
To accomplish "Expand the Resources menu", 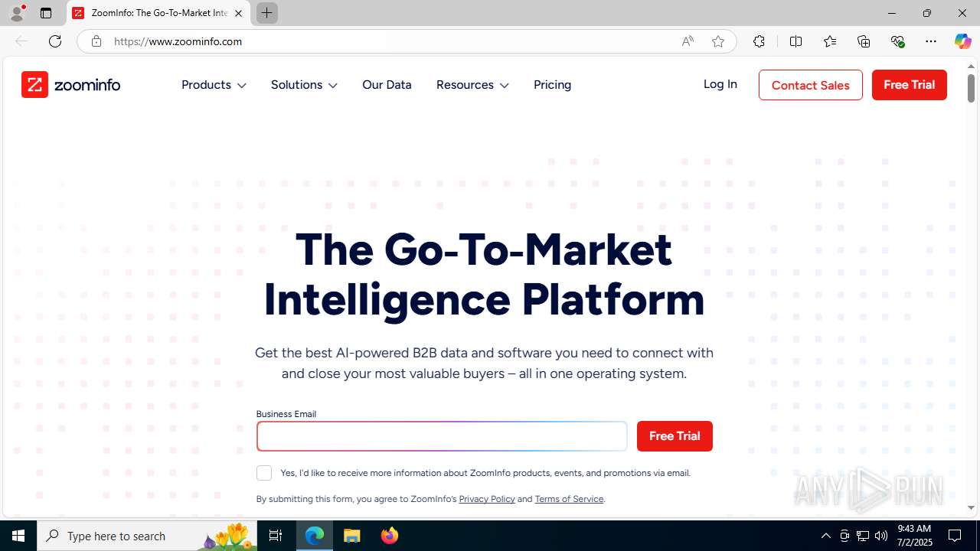I will (x=472, y=85).
